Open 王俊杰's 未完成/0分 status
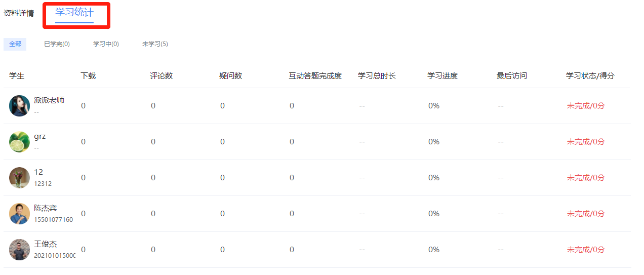The image size is (644, 275). [x=586, y=250]
